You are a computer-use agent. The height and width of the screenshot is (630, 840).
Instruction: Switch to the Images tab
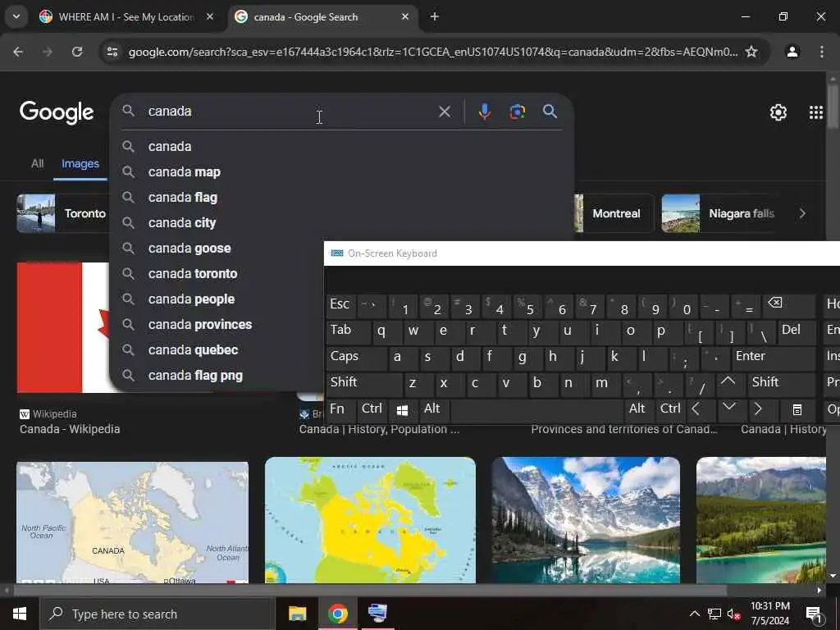click(x=80, y=163)
